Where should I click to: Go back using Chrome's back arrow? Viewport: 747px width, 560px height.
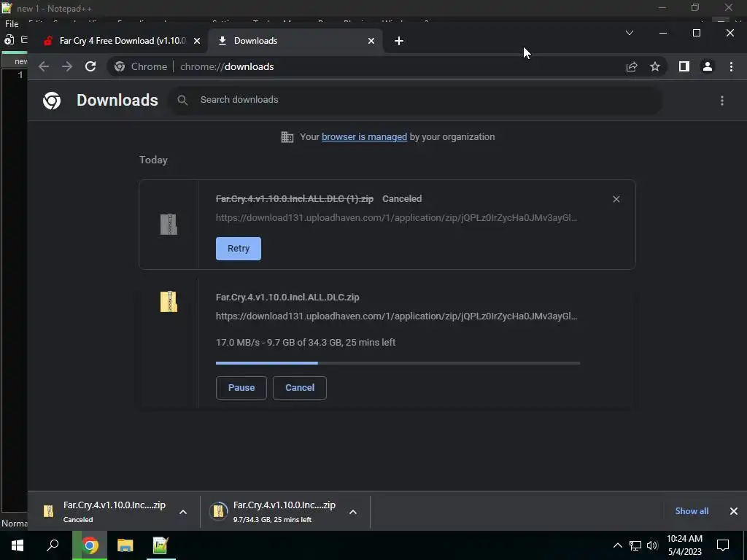tap(44, 66)
